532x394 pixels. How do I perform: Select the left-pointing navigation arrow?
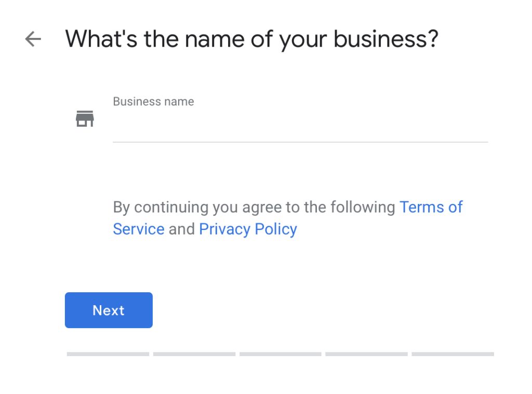[33, 39]
